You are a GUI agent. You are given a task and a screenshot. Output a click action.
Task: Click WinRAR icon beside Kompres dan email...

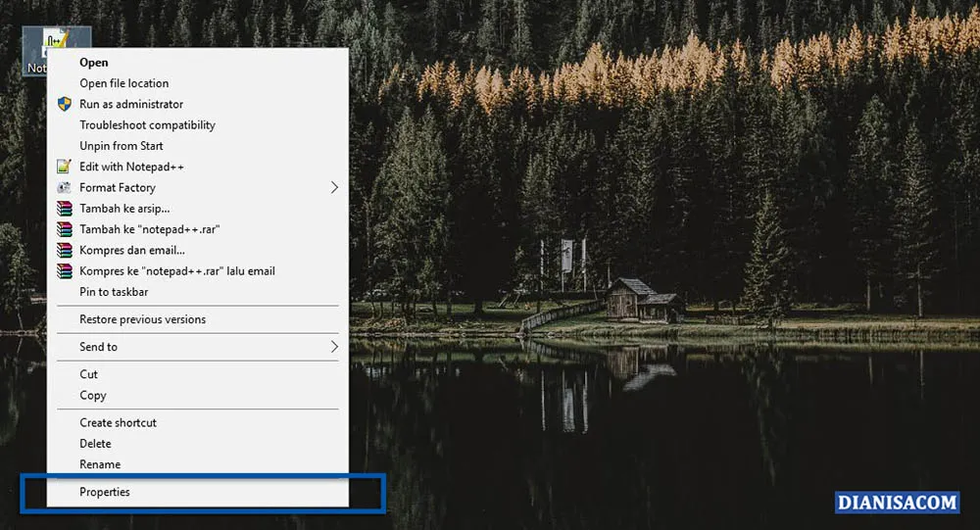64,250
